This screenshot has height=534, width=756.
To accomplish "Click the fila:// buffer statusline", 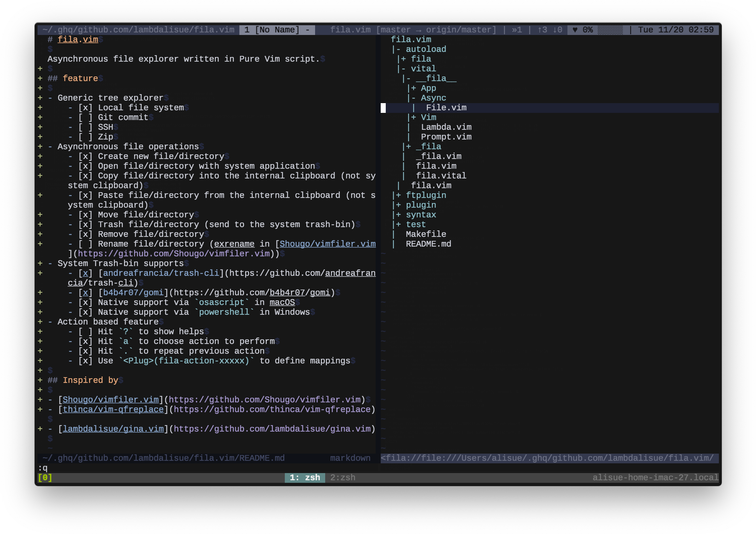I will pos(549,458).
